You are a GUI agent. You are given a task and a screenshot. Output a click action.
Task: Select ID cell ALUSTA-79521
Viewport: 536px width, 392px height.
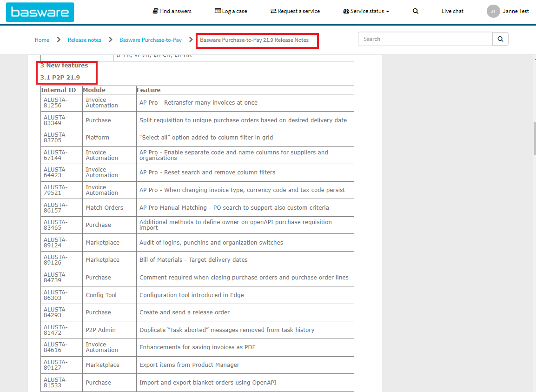[61, 190]
